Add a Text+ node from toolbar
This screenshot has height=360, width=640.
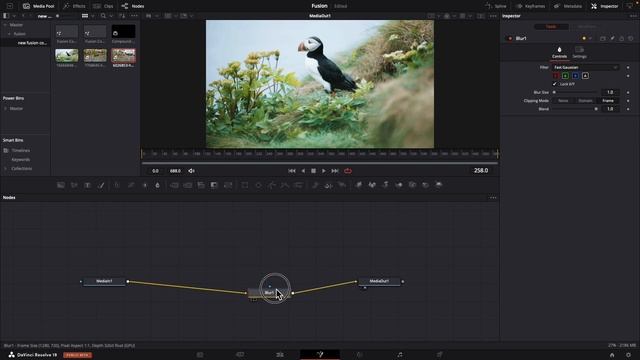(87, 185)
